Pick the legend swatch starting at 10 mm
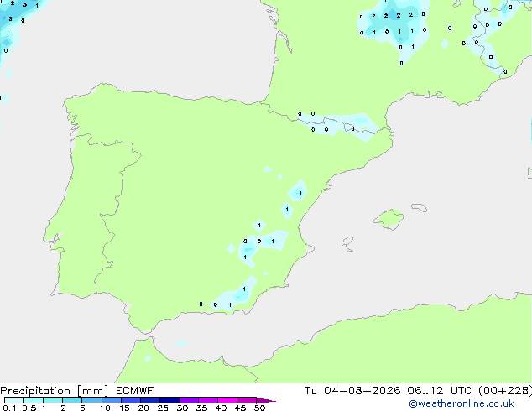Image resolution: width=532 pixels, height=411 pixels. (x=112, y=400)
